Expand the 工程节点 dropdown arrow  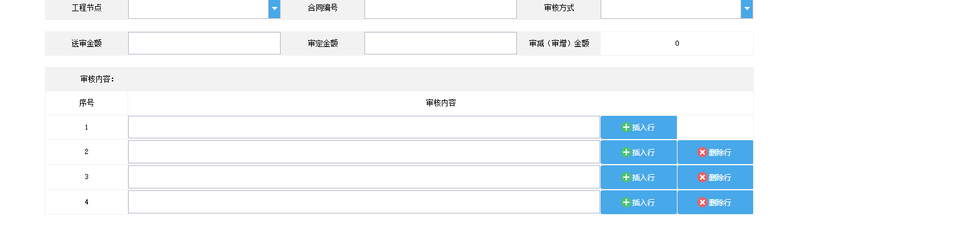pos(274,8)
